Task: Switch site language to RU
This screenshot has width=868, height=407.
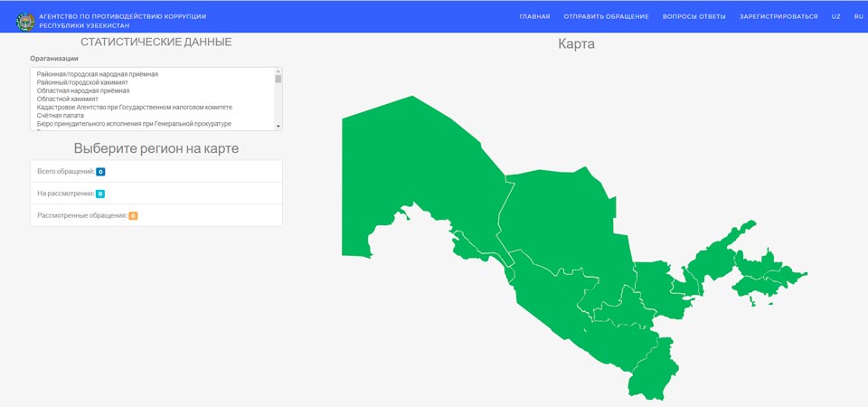Action: [858, 16]
